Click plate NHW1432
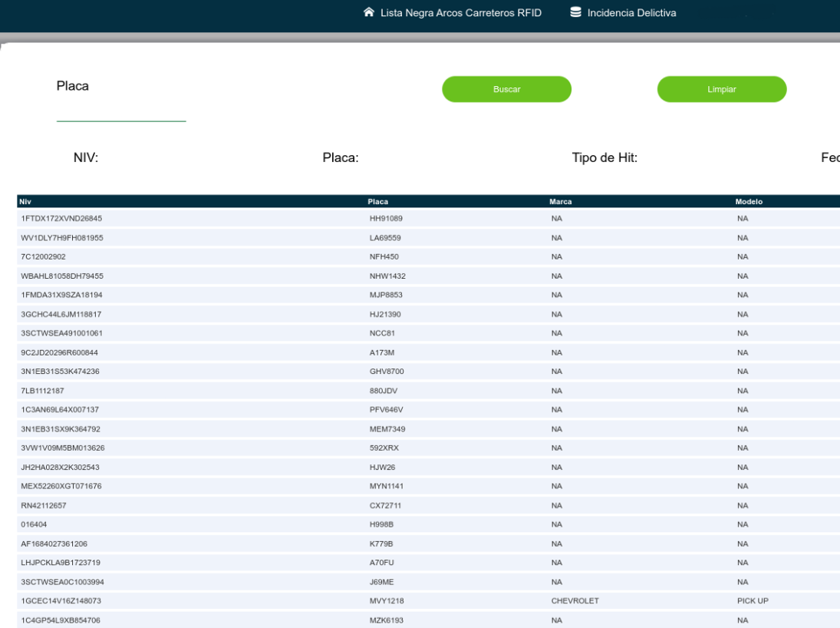 coord(387,276)
